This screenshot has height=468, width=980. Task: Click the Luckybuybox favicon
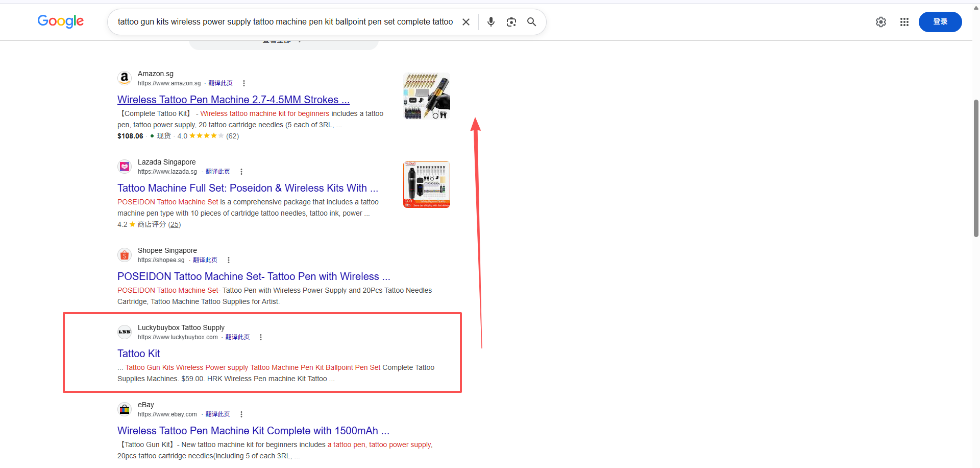[125, 332]
